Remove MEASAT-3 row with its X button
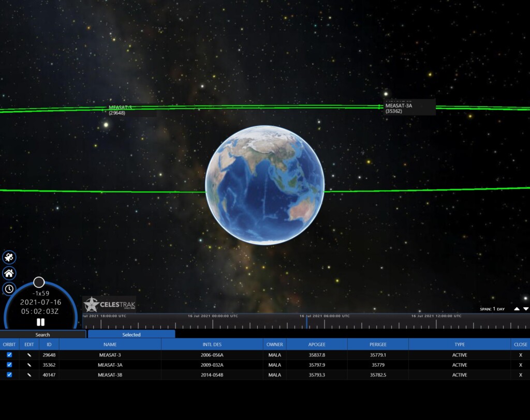 [x=520, y=355]
